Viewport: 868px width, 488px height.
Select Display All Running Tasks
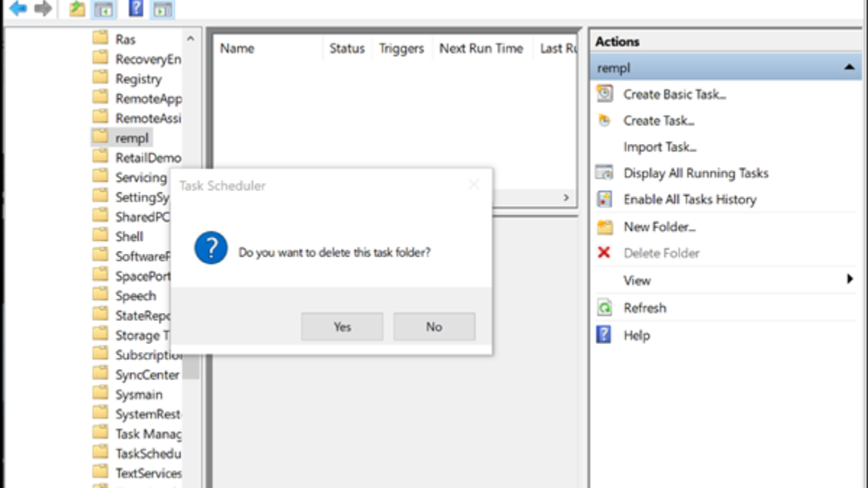click(x=696, y=174)
